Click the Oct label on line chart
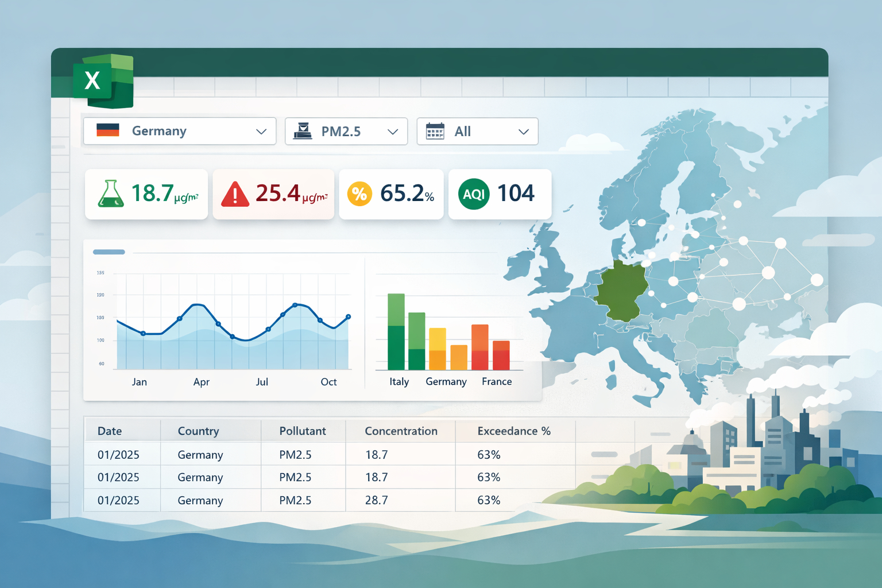The height and width of the screenshot is (588, 882). pos(328,382)
